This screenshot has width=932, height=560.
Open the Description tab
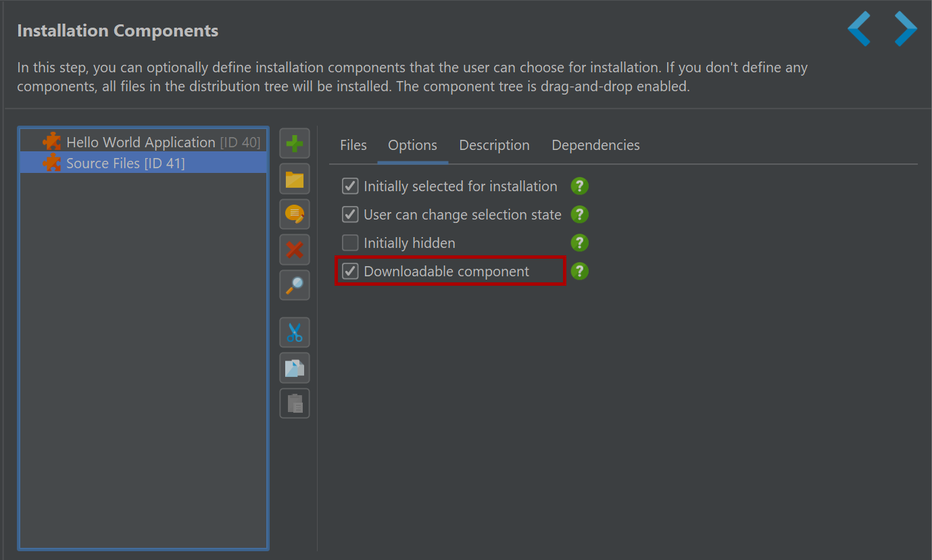click(x=494, y=145)
